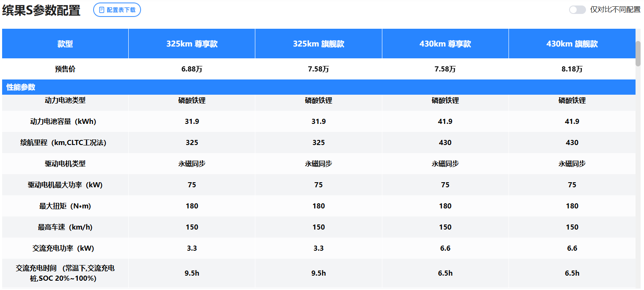
Task: Select the 430km 旗舰款 column header
Action: point(572,44)
